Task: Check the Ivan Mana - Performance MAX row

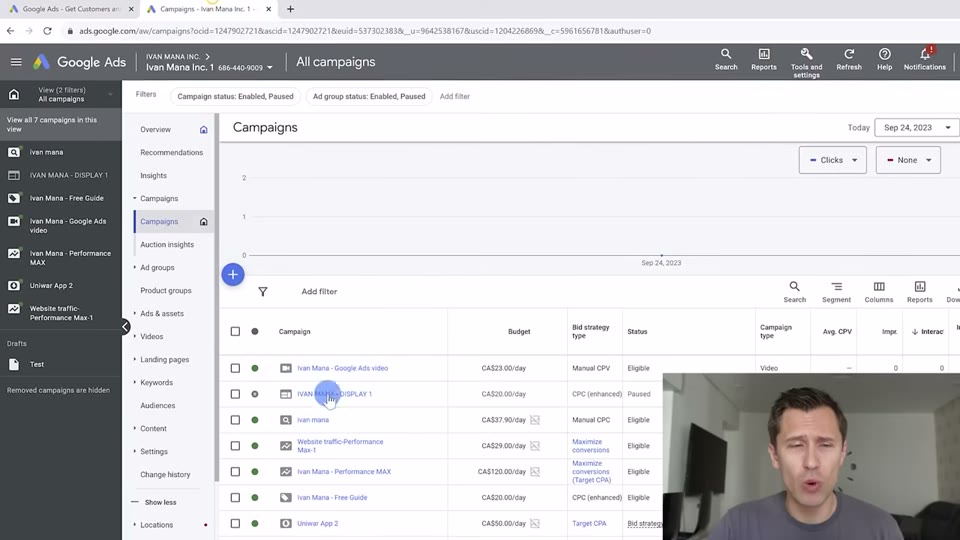Action: click(235, 471)
